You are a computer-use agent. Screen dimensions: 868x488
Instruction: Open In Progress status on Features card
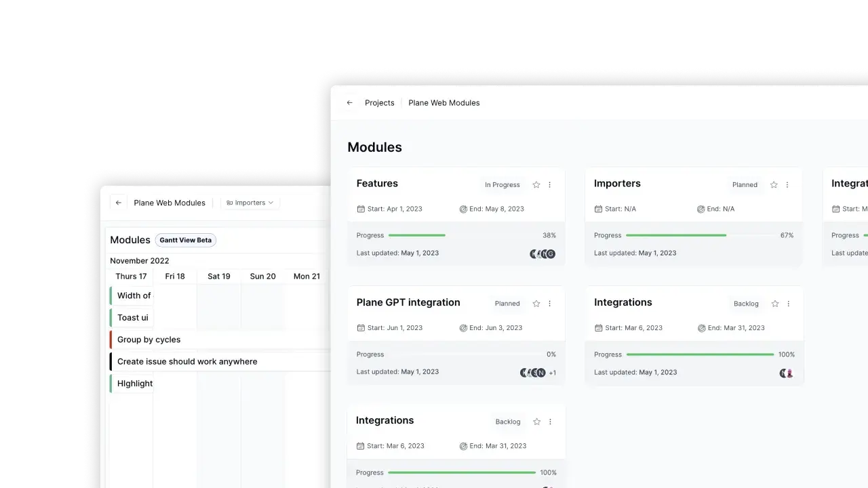[x=502, y=185]
